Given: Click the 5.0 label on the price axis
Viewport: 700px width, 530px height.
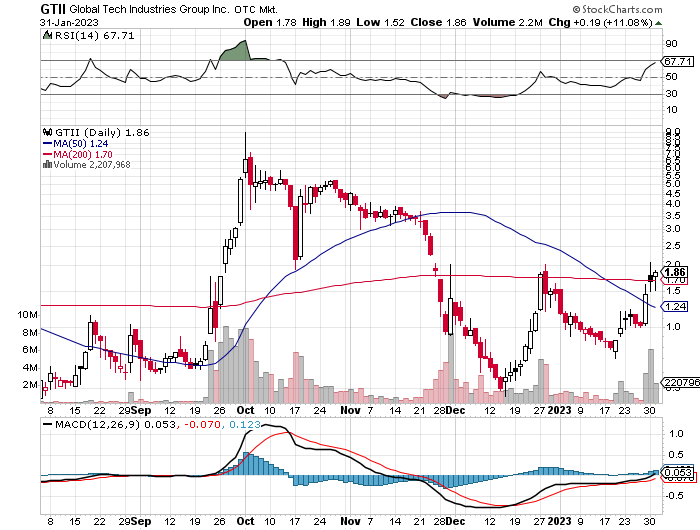Looking at the screenshot, I should [673, 184].
